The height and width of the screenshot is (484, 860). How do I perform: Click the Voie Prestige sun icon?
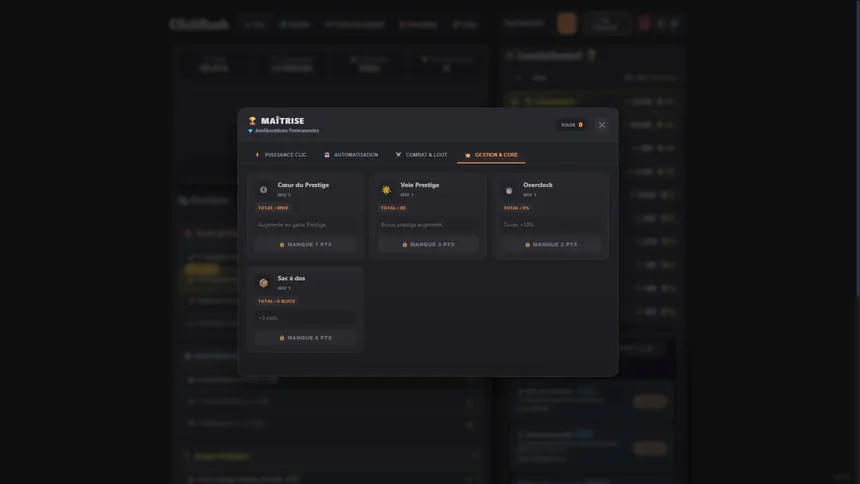pos(386,189)
